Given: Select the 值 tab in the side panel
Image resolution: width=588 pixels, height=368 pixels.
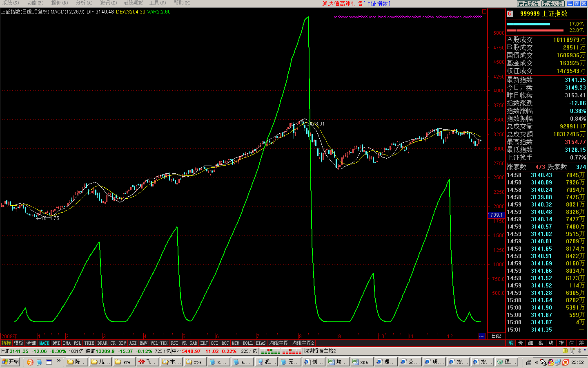Looking at the screenshot, I should [572, 343].
